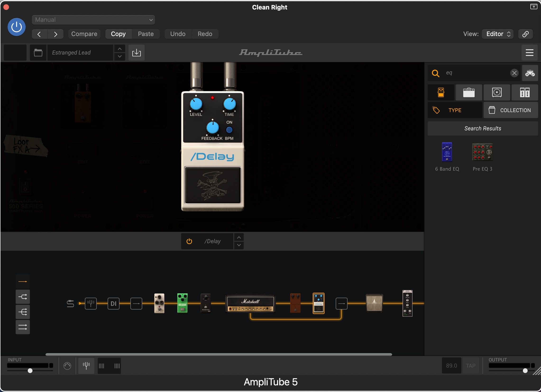
Task: Click the LEVEL knob on Delay pedal
Action: [x=196, y=104]
